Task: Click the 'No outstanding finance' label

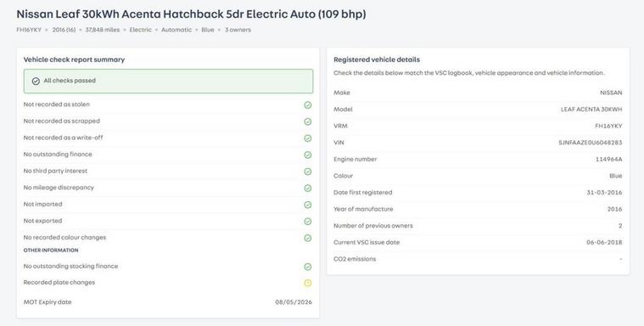Action: point(58,155)
